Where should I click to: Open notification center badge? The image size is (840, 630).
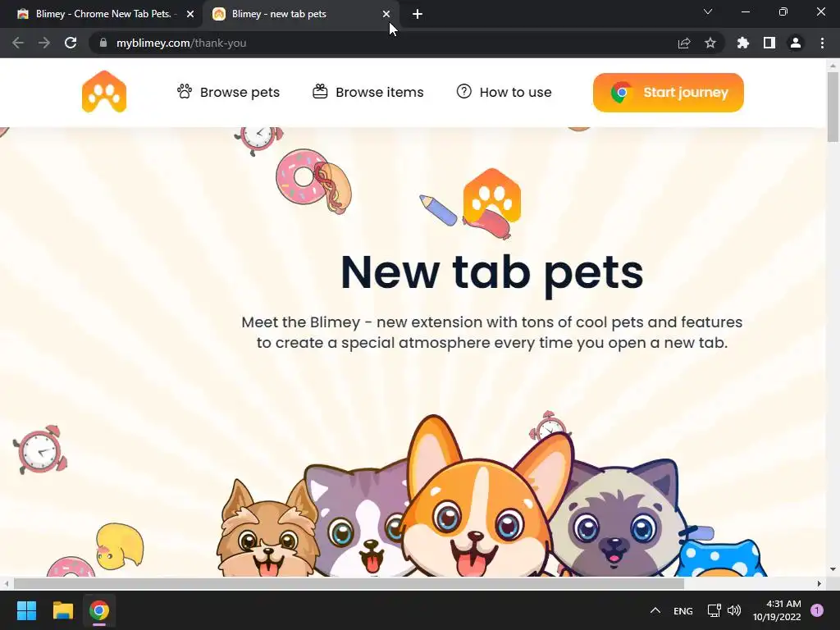click(x=817, y=610)
